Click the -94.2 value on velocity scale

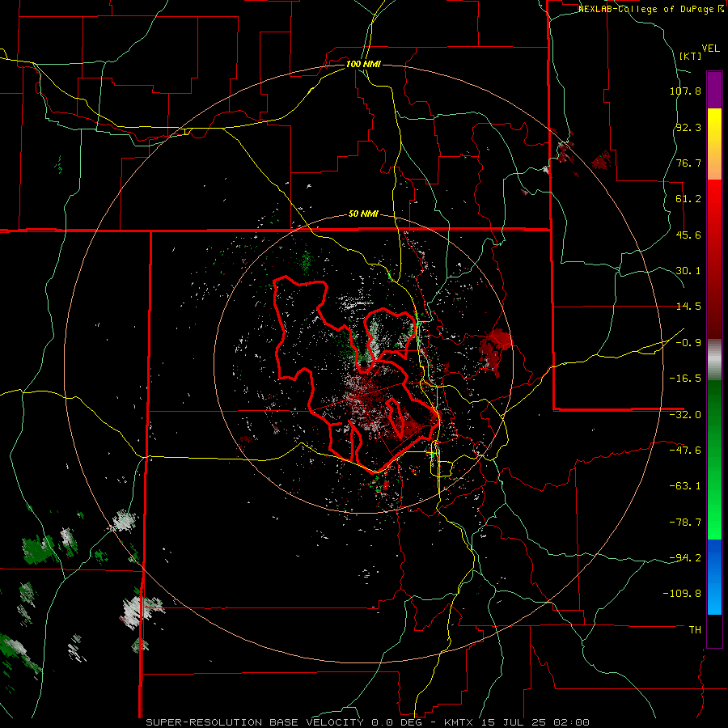[685, 558]
